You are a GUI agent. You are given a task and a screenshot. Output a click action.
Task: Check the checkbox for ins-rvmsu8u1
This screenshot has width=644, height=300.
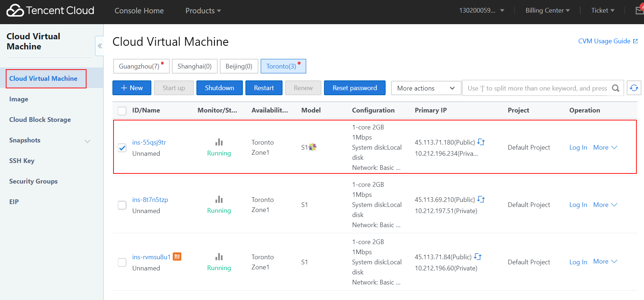[x=122, y=262]
